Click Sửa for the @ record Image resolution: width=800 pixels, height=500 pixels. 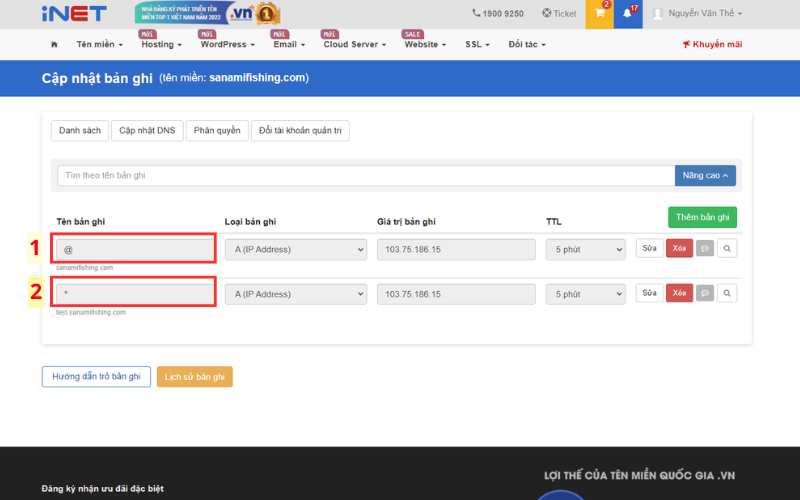tap(649, 248)
